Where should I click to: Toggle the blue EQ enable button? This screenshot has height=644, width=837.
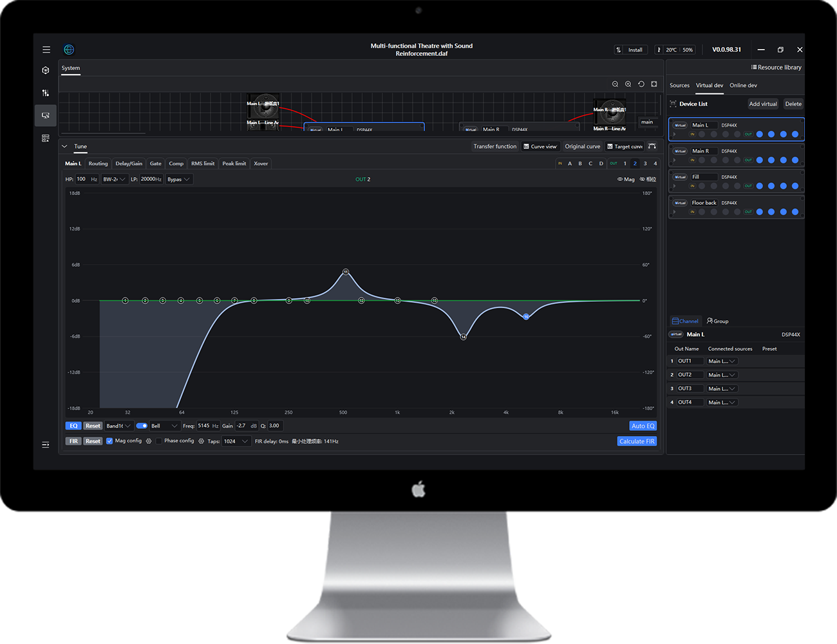tap(73, 426)
